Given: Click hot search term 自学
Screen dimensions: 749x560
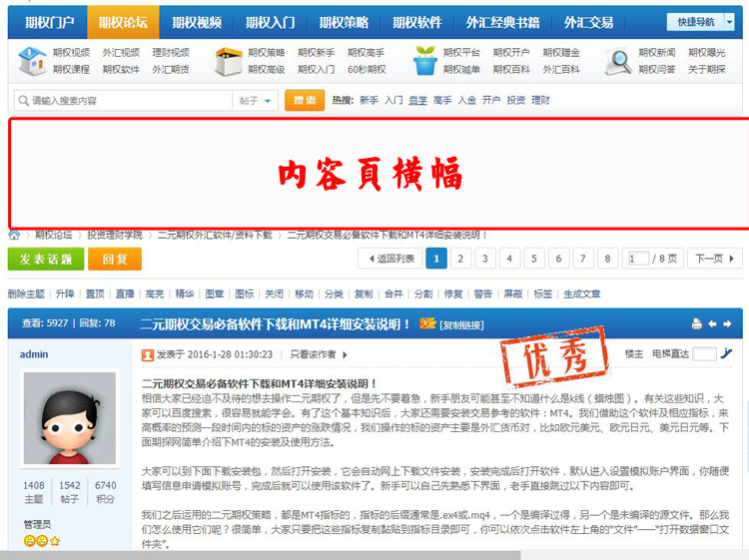Looking at the screenshot, I should 418,100.
